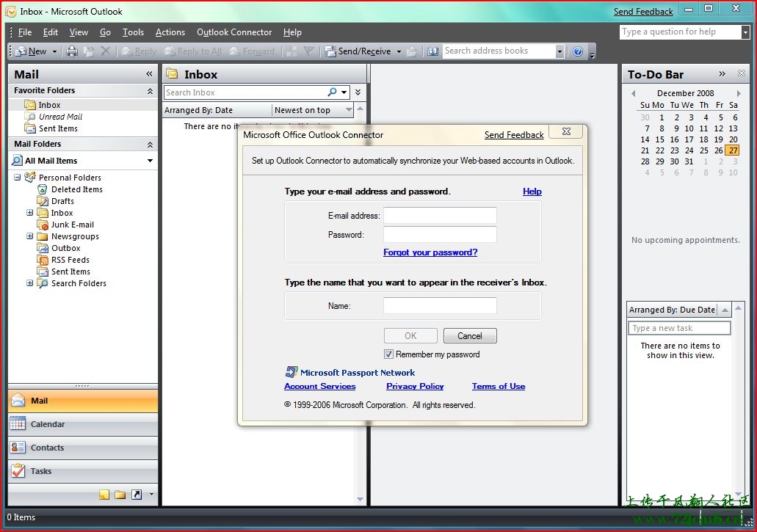Open the All Mail Items dropdown
The width and height of the screenshot is (757, 532).
[150, 161]
